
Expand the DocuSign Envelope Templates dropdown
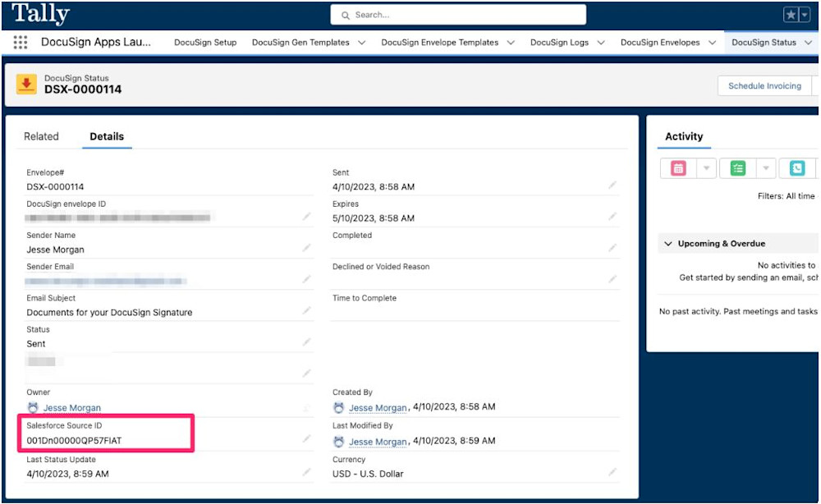point(511,42)
